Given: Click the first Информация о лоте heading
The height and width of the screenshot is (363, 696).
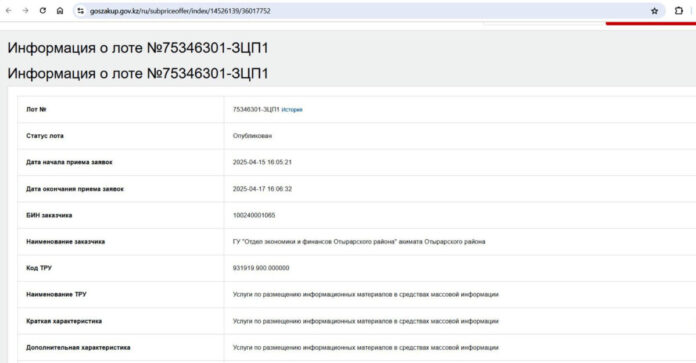Looking at the screenshot, I should click(x=138, y=48).
